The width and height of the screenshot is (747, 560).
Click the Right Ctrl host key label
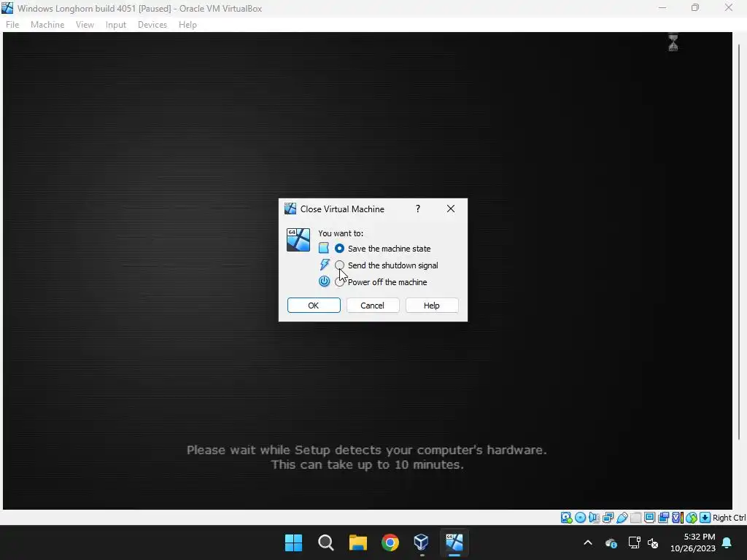tap(729, 518)
